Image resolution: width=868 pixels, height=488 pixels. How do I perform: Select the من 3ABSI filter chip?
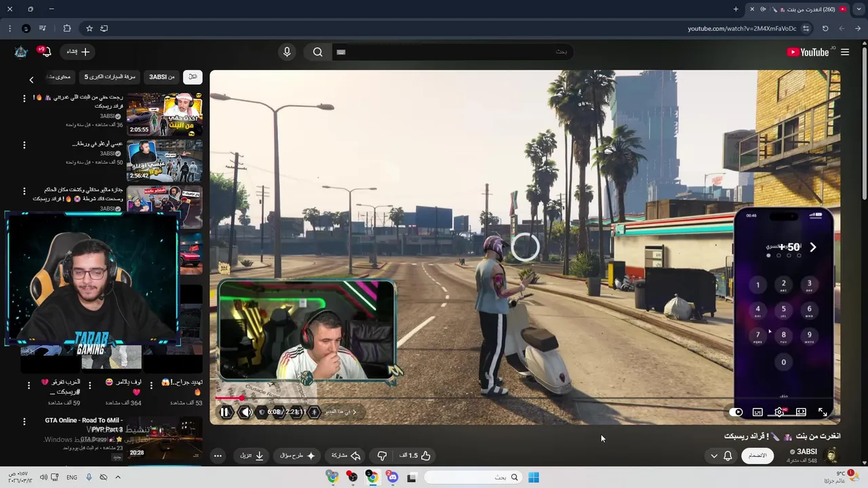tap(162, 77)
